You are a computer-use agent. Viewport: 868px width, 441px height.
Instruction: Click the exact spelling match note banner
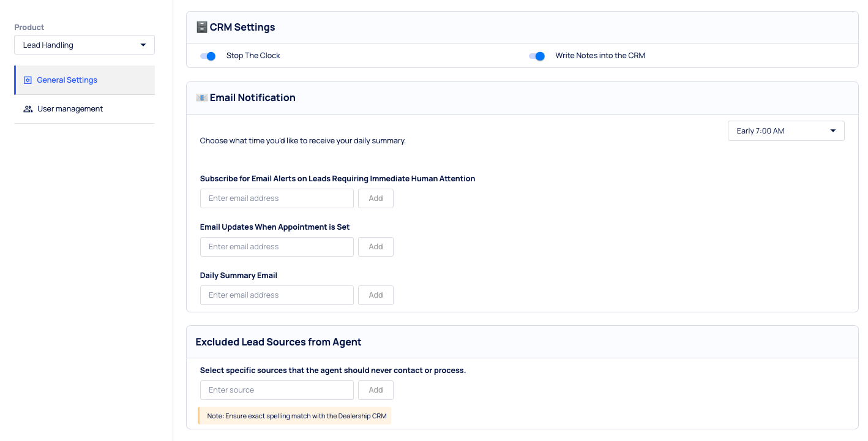click(296, 416)
